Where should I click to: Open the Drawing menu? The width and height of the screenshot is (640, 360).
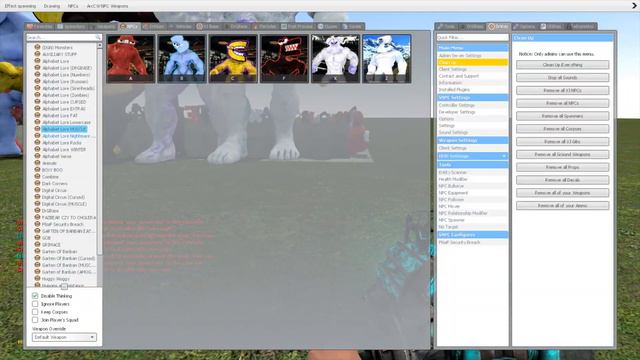click(x=52, y=6)
